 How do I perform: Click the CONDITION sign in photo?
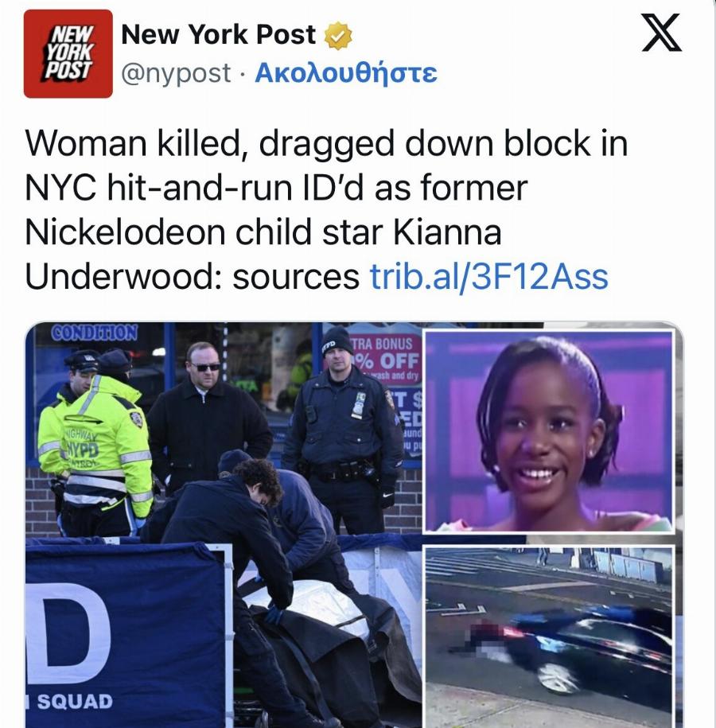click(94, 333)
